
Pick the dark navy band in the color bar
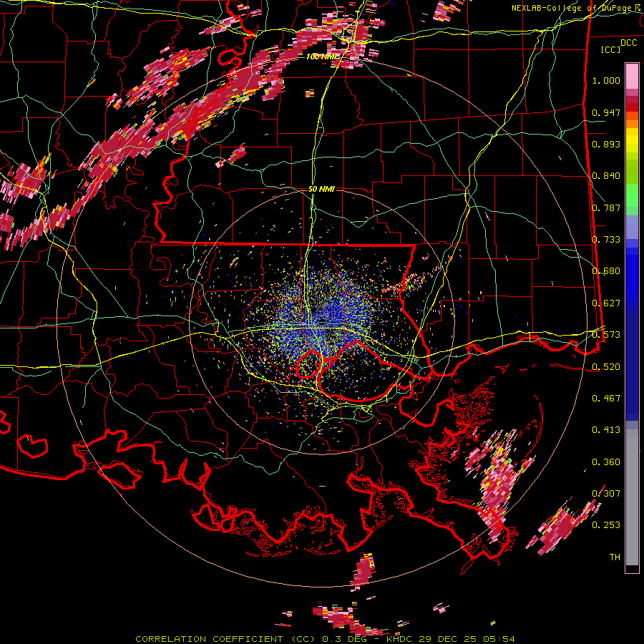point(632,366)
